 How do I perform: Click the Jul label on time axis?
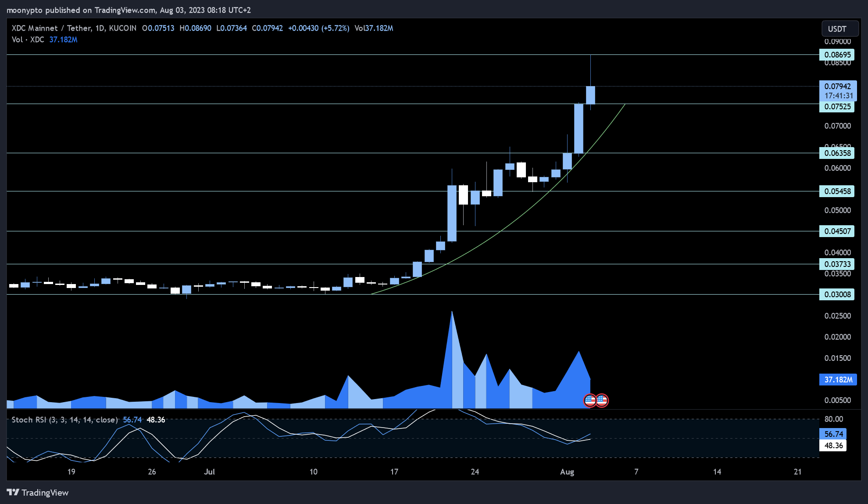(x=210, y=472)
